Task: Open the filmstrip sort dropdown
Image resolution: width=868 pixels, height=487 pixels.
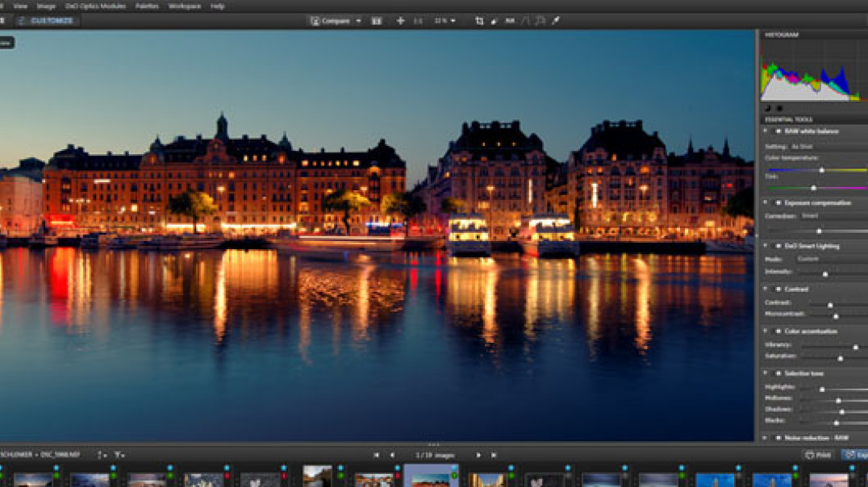Action: (x=102, y=455)
